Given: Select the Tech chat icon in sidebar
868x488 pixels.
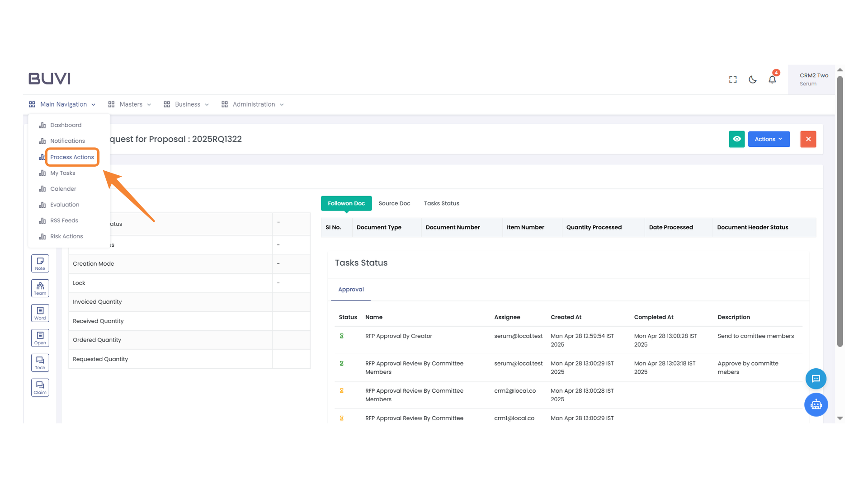Looking at the screenshot, I should click(x=40, y=362).
